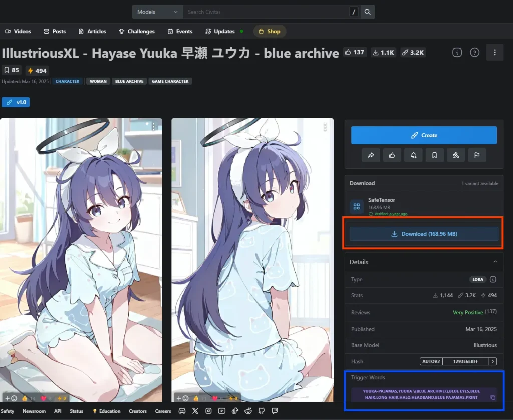The image size is (513, 420).
Task: Open options menu on first preview image
Action: pos(153,127)
